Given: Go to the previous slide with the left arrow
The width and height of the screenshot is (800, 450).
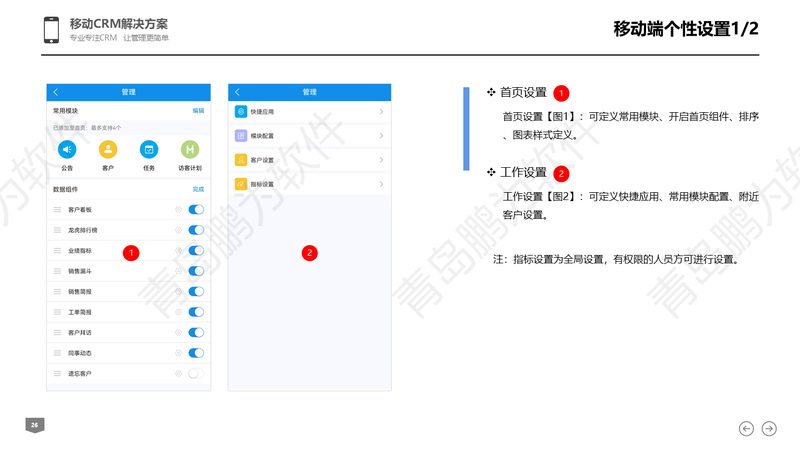Looking at the screenshot, I should (x=746, y=429).
